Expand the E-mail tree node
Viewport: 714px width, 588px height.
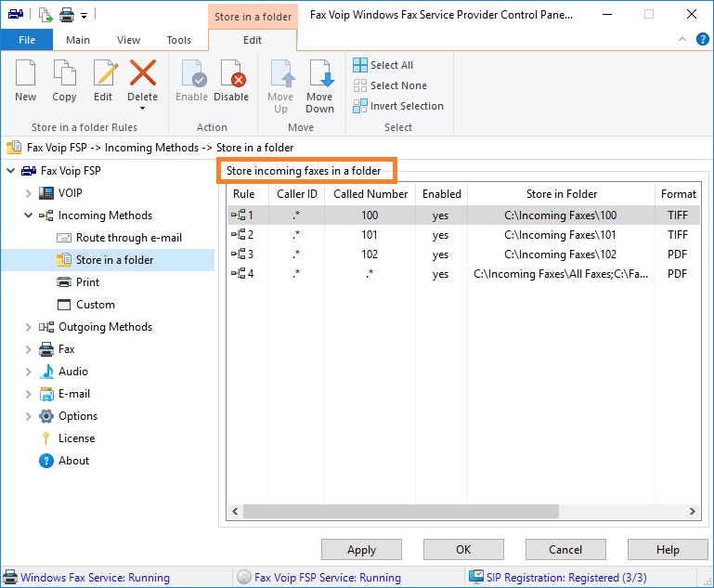tap(28, 394)
